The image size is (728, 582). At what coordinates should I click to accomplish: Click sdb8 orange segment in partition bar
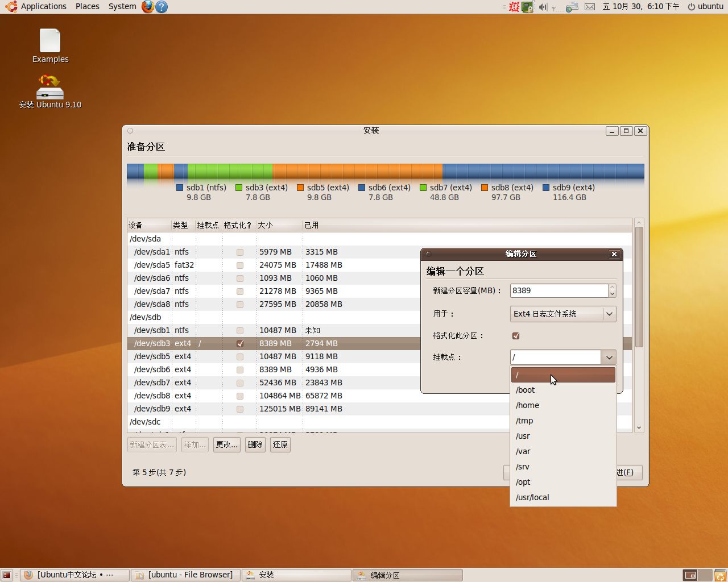click(x=357, y=172)
